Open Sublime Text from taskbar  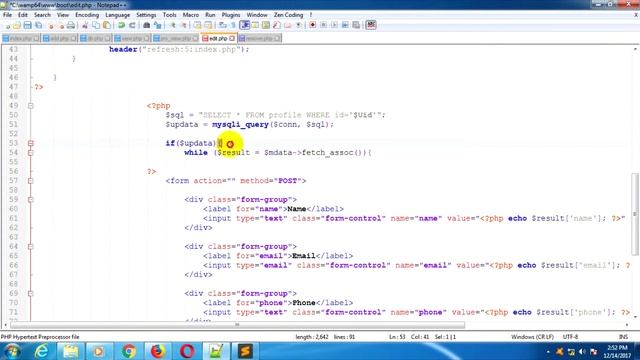tap(245, 351)
